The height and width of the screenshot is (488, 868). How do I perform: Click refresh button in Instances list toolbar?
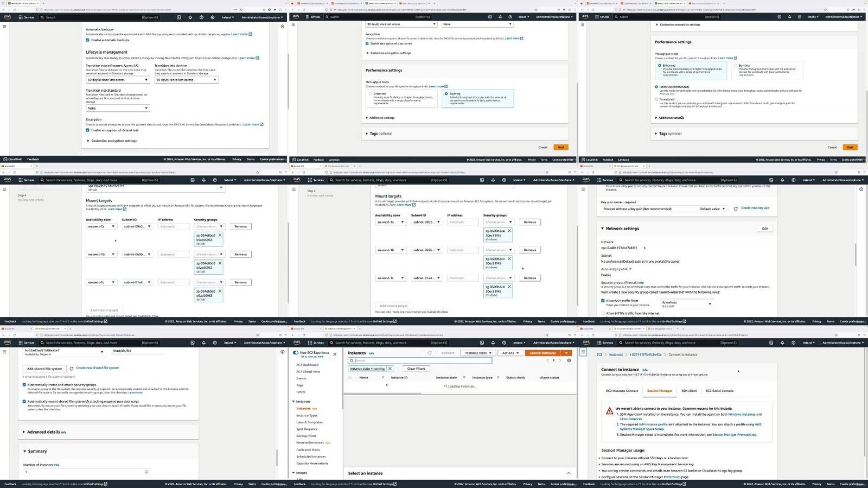pyautogui.click(x=430, y=353)
